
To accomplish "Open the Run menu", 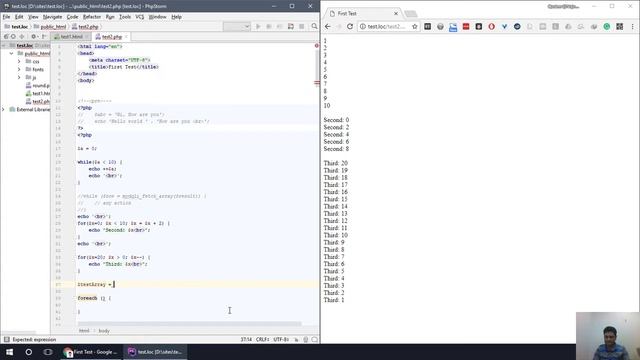I will pyautogui.click(x=110, y=17).
